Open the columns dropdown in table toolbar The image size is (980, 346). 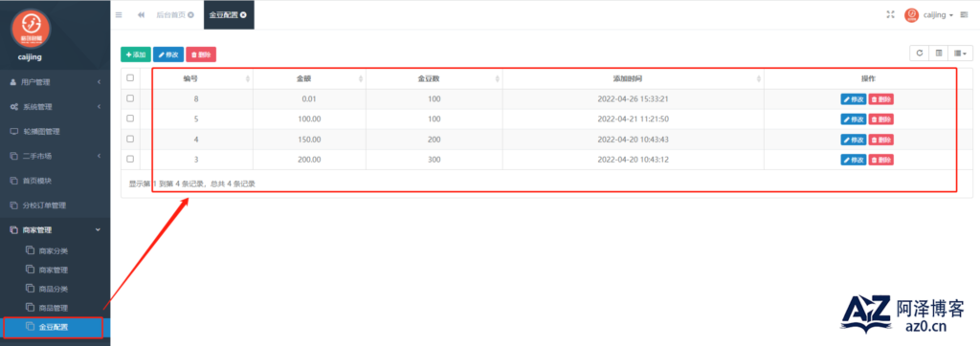(x=961, y=54)
